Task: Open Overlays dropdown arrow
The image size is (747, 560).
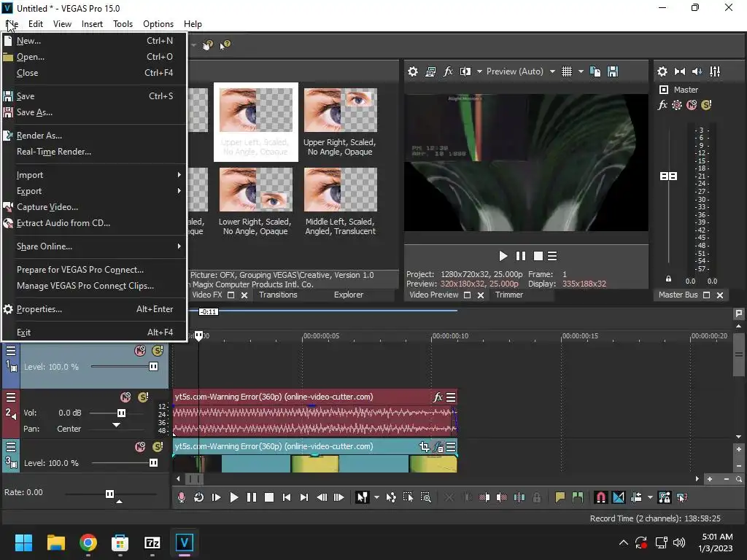Action: point(581,71)
